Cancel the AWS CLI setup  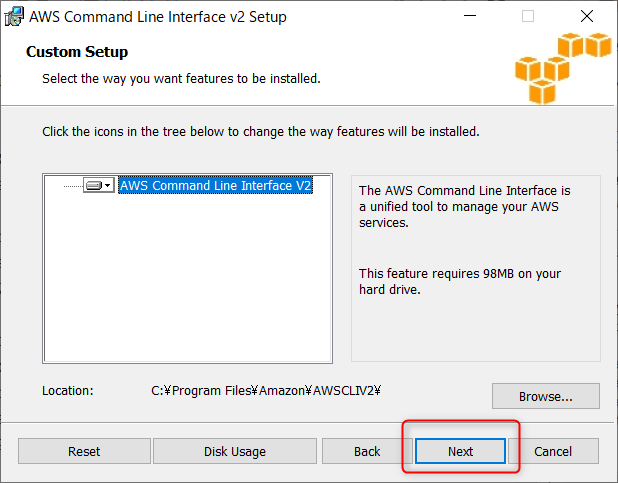pos(553,451)
